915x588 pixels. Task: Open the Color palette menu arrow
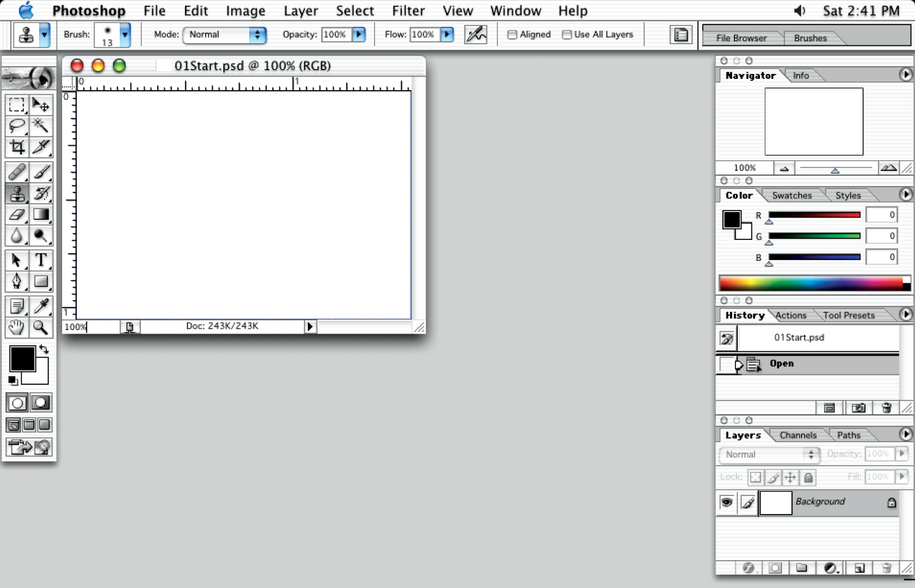coord(906,195)
